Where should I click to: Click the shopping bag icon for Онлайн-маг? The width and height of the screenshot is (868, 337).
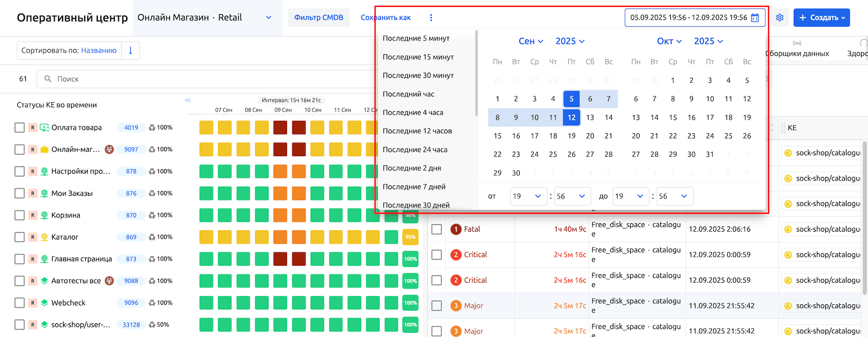[x=44, y=150]
